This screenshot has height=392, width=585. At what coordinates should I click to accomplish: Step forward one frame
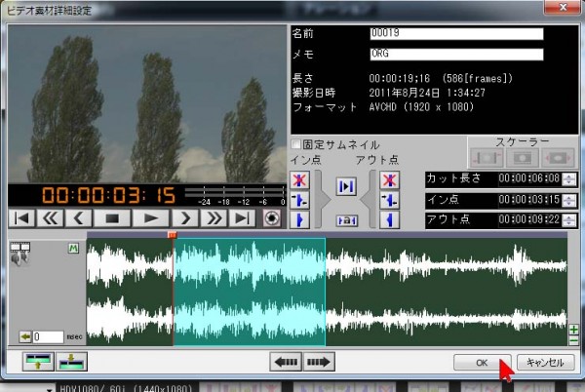tap(182, 218)
